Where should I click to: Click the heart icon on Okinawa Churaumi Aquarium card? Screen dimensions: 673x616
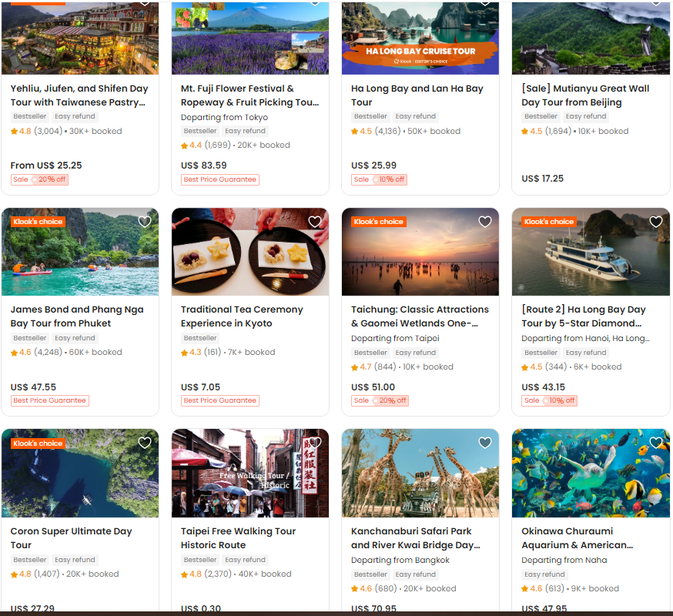[655, 443]
